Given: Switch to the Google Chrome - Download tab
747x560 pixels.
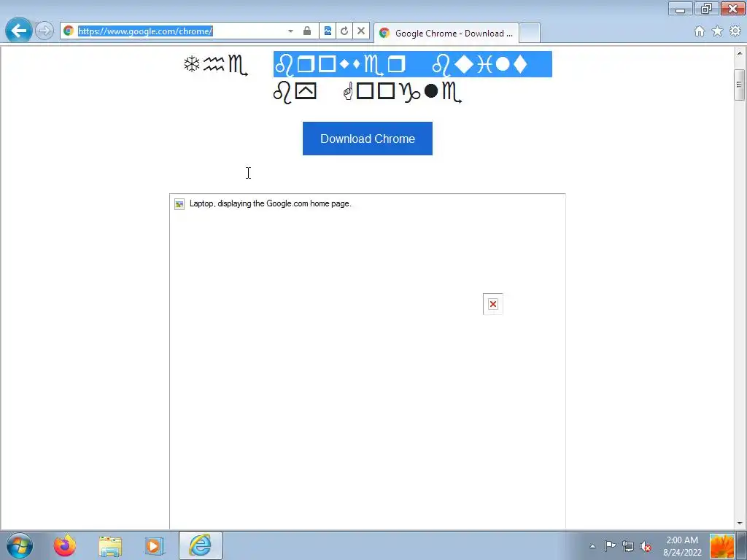Looking at the screenshot, I should 446,33.
